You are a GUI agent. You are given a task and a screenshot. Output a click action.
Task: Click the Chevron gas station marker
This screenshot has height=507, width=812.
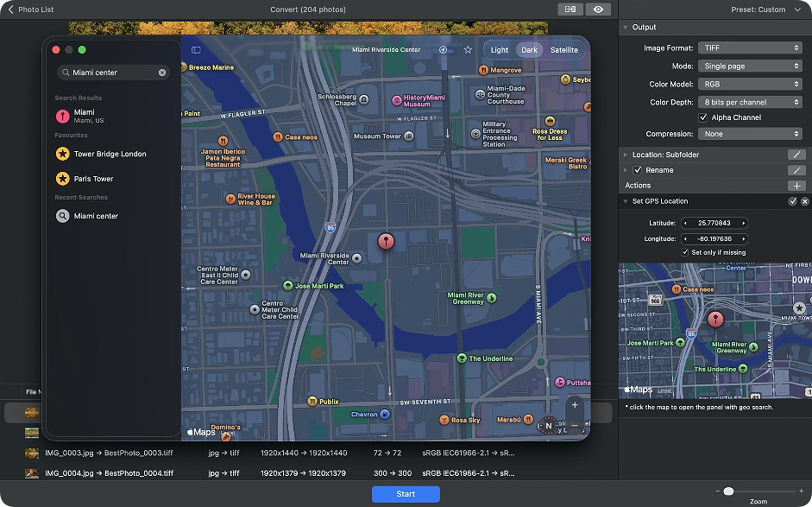[385, 415]
